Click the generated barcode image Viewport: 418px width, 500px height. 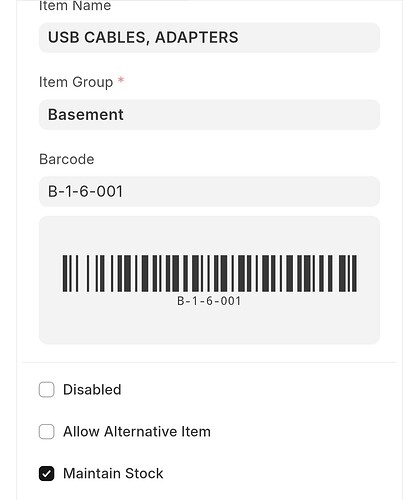209,273
